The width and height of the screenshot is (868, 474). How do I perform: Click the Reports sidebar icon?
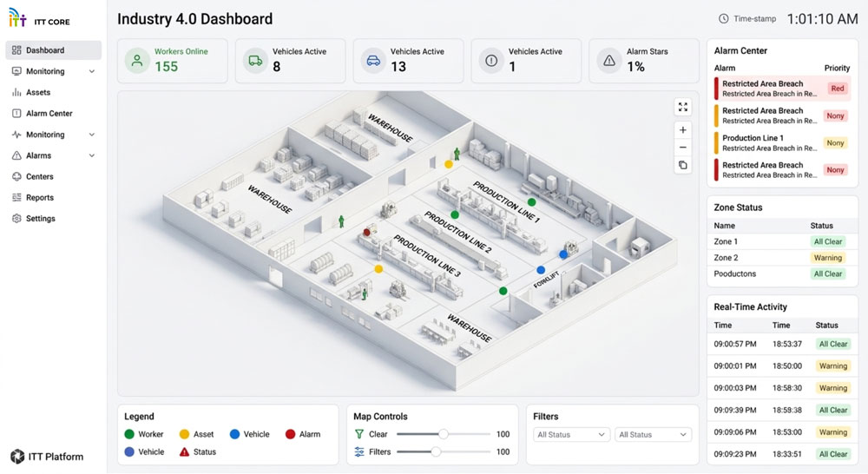[x=16, y=198]
